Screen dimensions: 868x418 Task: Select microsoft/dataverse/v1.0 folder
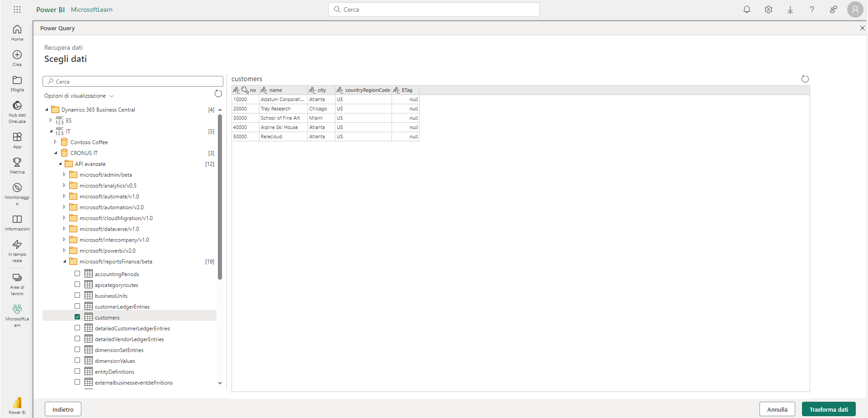pyautogui.click(x=109, y=229)
